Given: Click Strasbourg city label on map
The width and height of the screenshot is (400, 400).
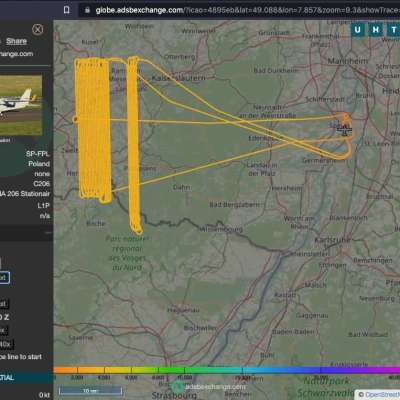Looking at the screenshot, I should (x=174, y=395).
